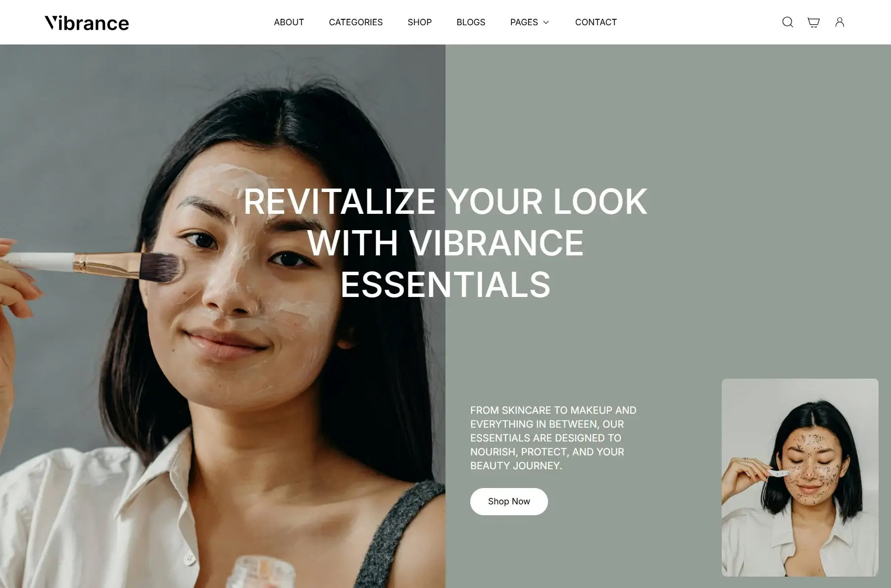This screenshot has height=588, width=891.
Task: Select SHOP in the navigation bar
Action: pos(419,22)
